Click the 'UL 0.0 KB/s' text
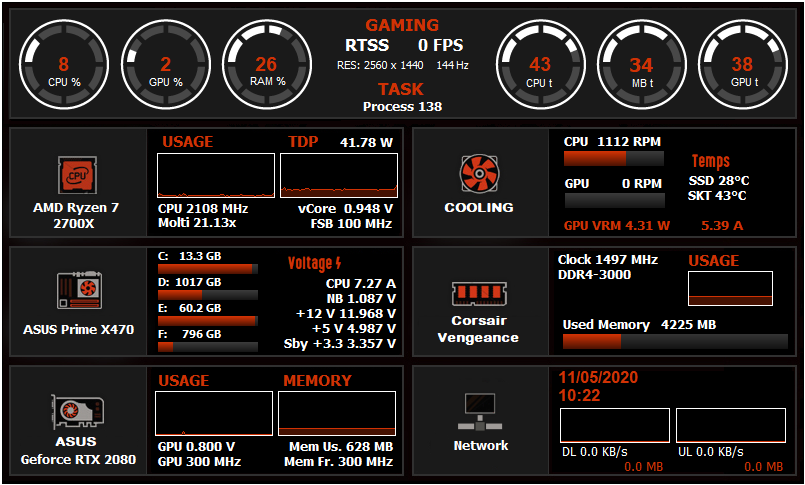Viewport: 805px width, 485px height. point(711,452)
